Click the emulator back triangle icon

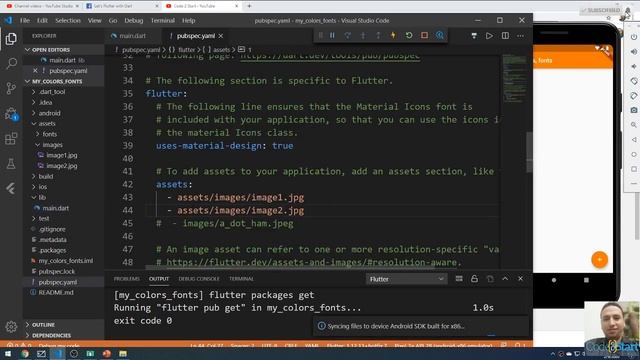tap(633, 140)
